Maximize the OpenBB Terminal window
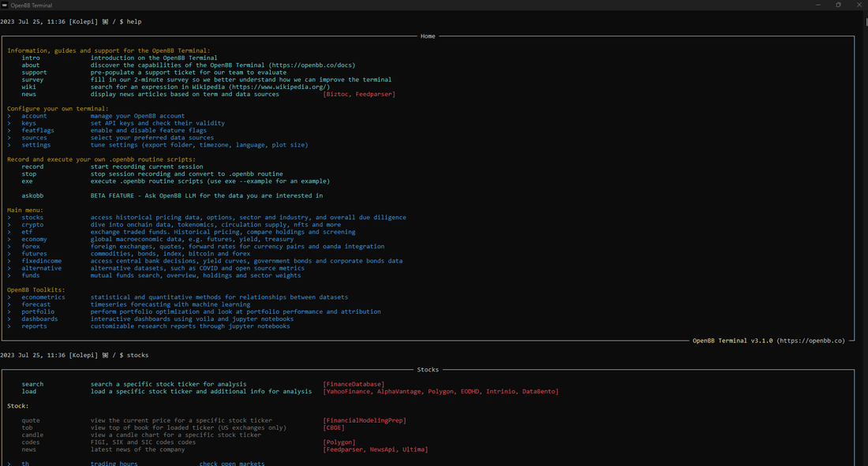The height and width of the screenshot is (466, 868). pyautogui.click(x=839, y=5)
